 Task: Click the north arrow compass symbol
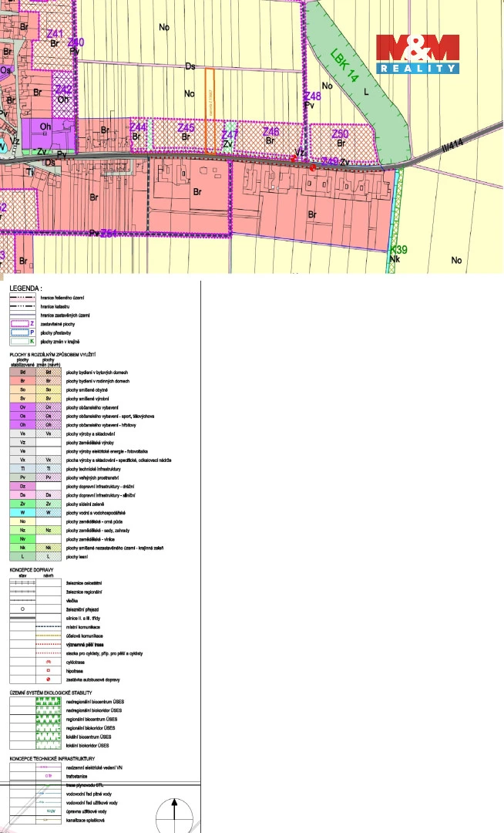point(176,814)
